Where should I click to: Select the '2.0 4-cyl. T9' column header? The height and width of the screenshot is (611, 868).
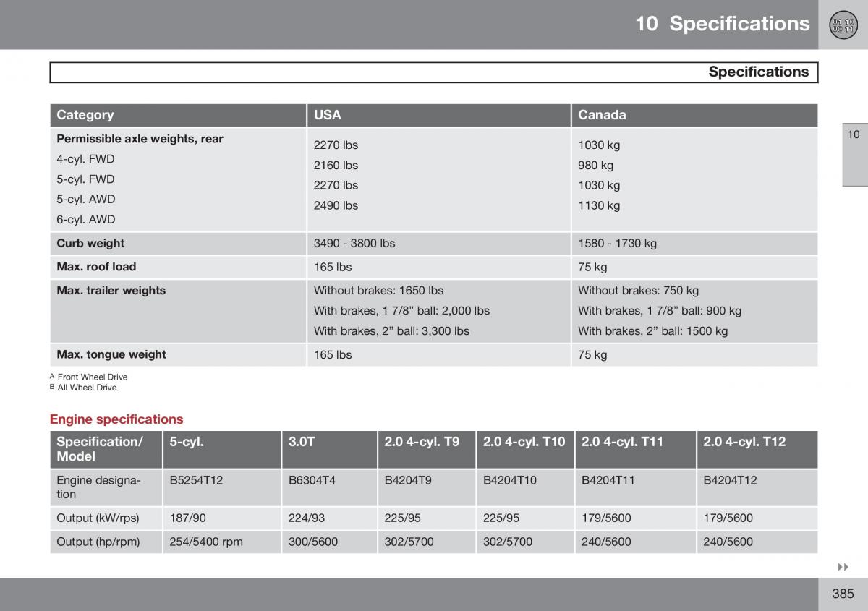(x=427, y=449)
